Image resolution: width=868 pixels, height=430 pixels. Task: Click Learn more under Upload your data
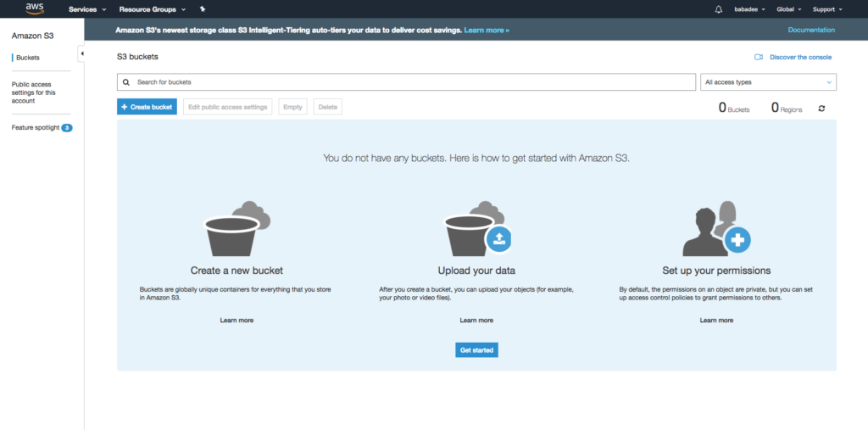pos(476,321)
